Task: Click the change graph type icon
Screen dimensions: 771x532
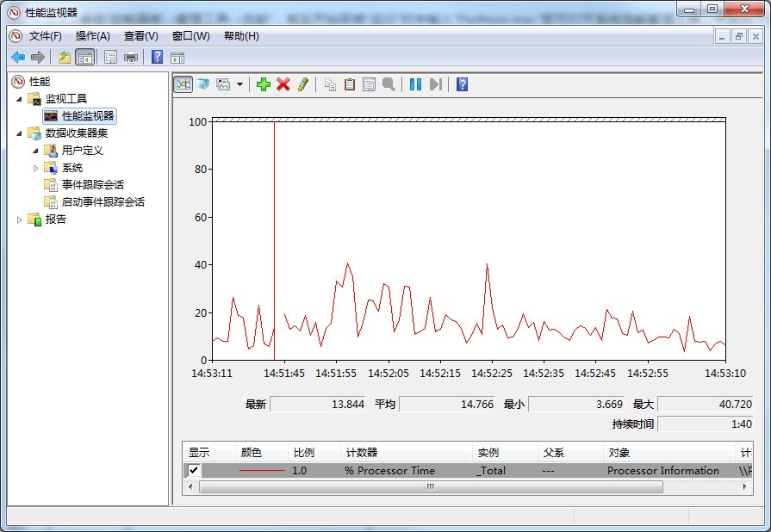Action: click(224, 84)
